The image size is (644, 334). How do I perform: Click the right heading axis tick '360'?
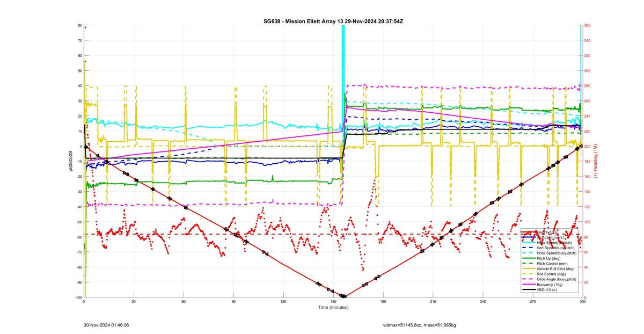[x=588, y=25]
